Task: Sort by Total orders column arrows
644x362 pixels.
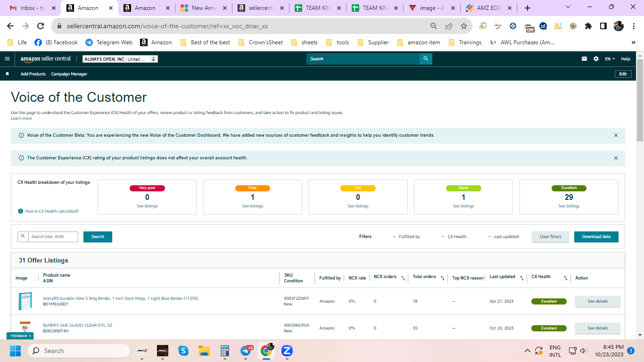Action: 443,278
